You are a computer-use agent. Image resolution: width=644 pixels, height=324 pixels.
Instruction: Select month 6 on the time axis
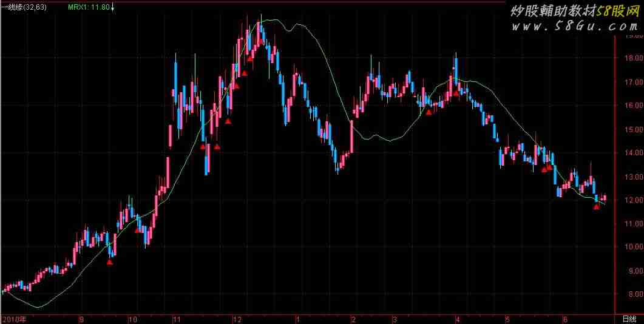click(566, 320)
